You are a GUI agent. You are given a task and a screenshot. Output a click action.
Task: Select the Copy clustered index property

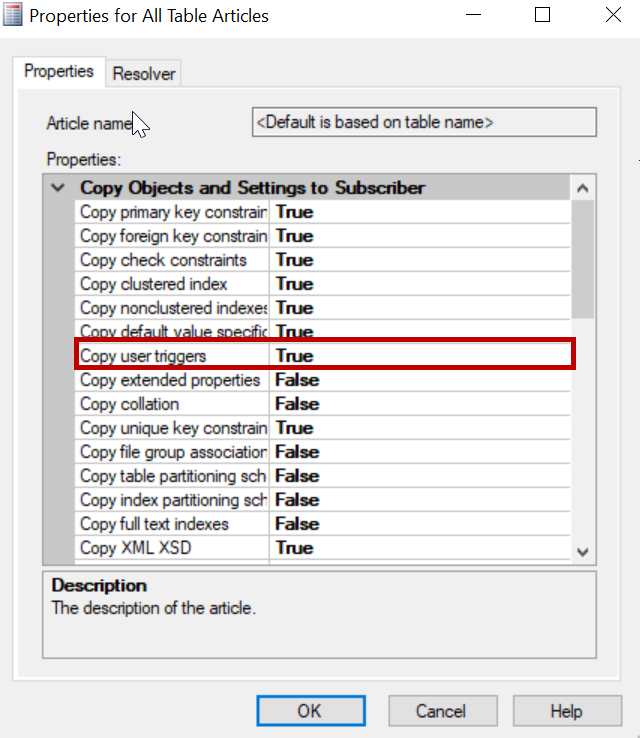tap(172, 284)
